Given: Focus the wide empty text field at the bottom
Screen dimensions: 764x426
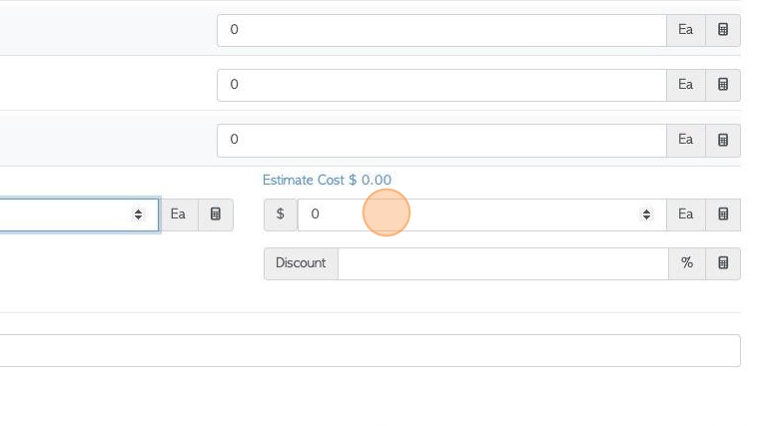Looking at the screenshot, I should (369, 350).
